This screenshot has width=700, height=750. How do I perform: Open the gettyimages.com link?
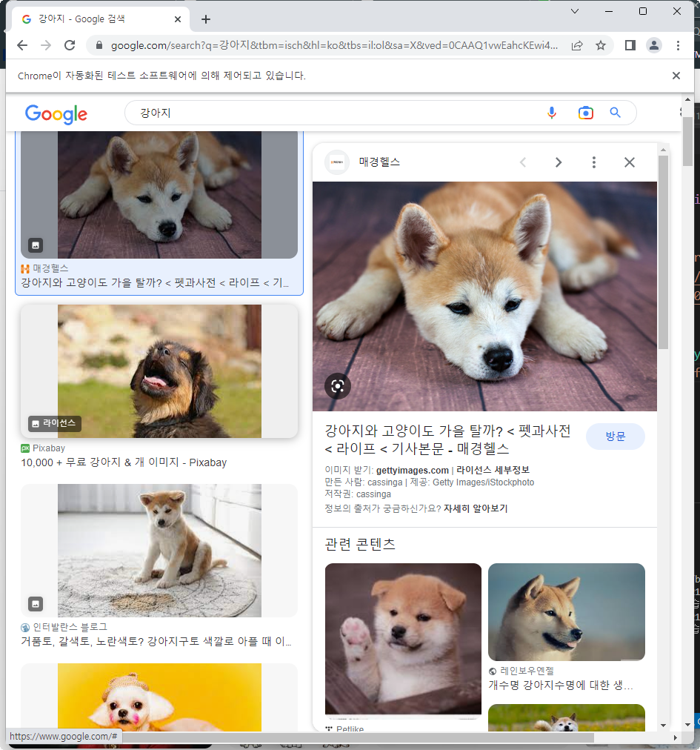(412, 470)
